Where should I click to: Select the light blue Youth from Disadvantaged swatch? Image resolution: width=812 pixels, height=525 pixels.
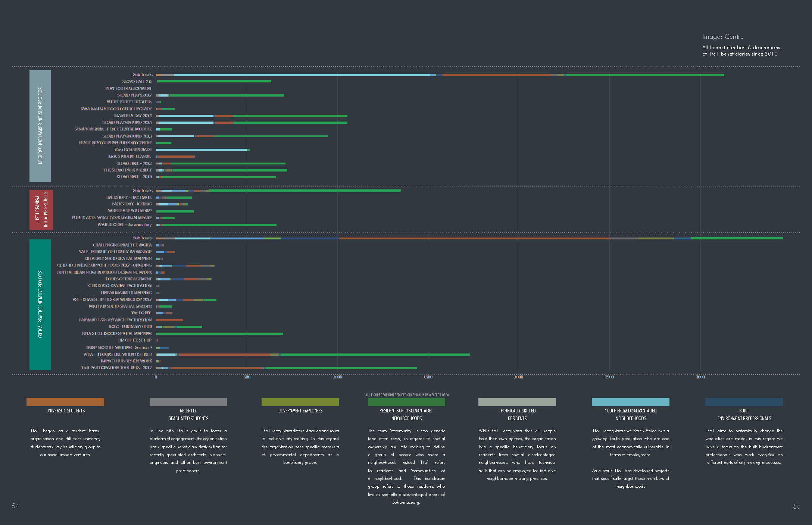click(x=630, y=402)
